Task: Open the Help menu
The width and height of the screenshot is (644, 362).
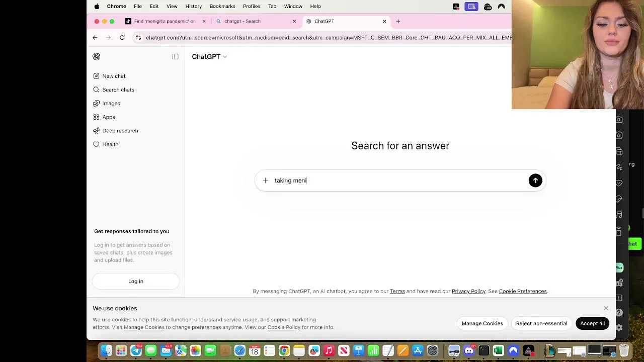Action: (315, 6)
